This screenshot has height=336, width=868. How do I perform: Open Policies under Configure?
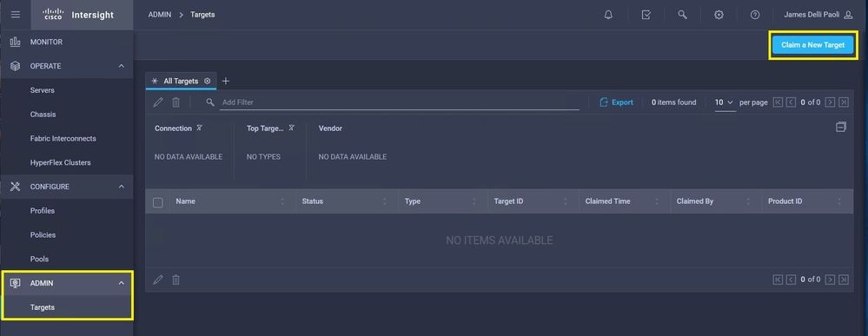tap(43, 235)
